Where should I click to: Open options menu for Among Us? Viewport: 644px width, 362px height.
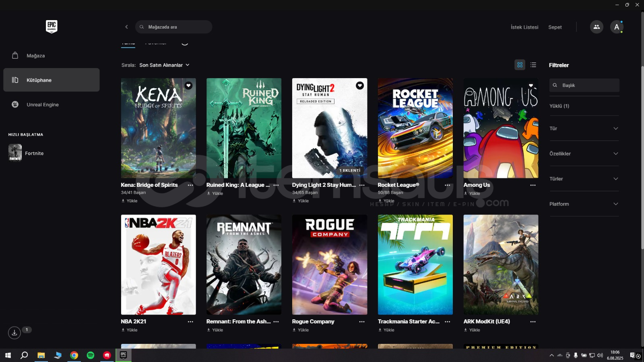(533, 185)
